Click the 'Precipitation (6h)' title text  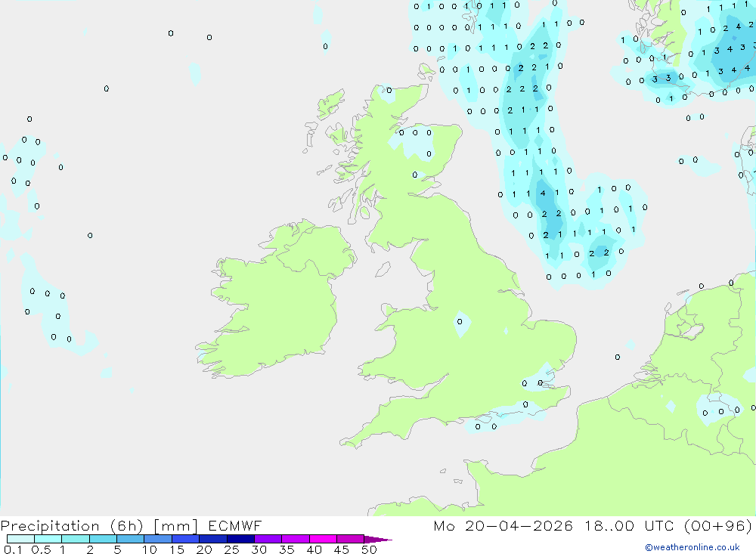click(x=72, y=526)
